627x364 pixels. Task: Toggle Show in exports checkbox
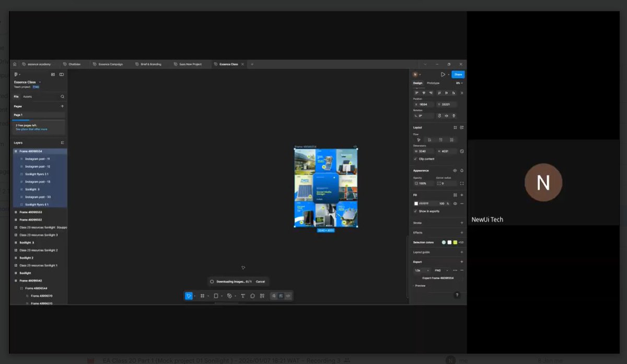click(x=416, y=212)
